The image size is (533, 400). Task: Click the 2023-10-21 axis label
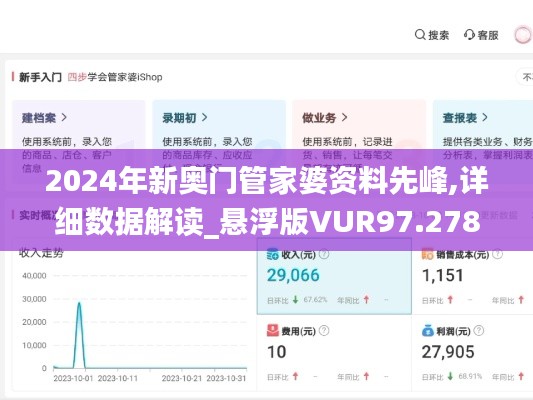tap(182, 378)
